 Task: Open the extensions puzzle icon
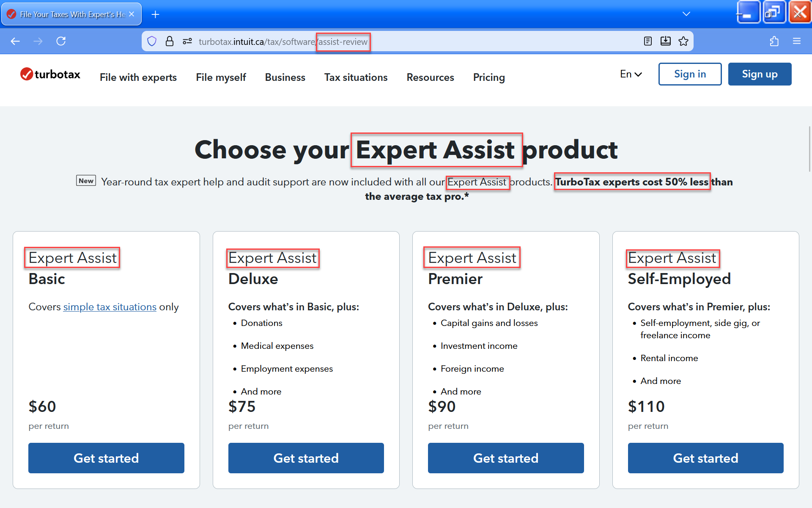774,41
